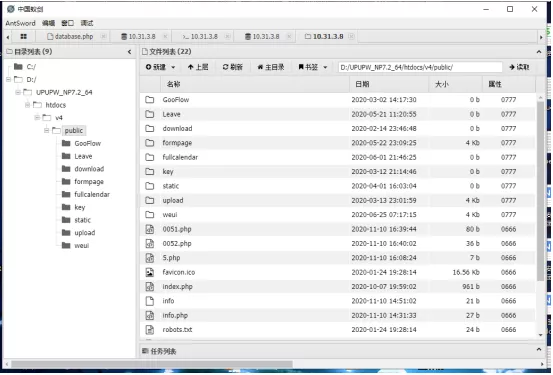Open the 调试 menu
Screen dimensions: 553x375
click(x=87, y=23)
